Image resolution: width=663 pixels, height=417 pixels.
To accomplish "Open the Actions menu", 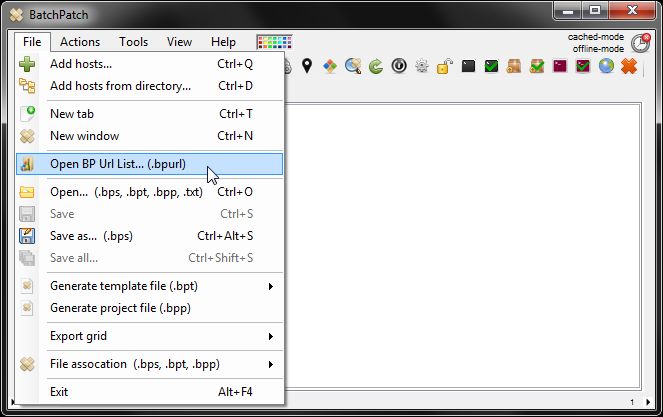I will tap(80, 42).
